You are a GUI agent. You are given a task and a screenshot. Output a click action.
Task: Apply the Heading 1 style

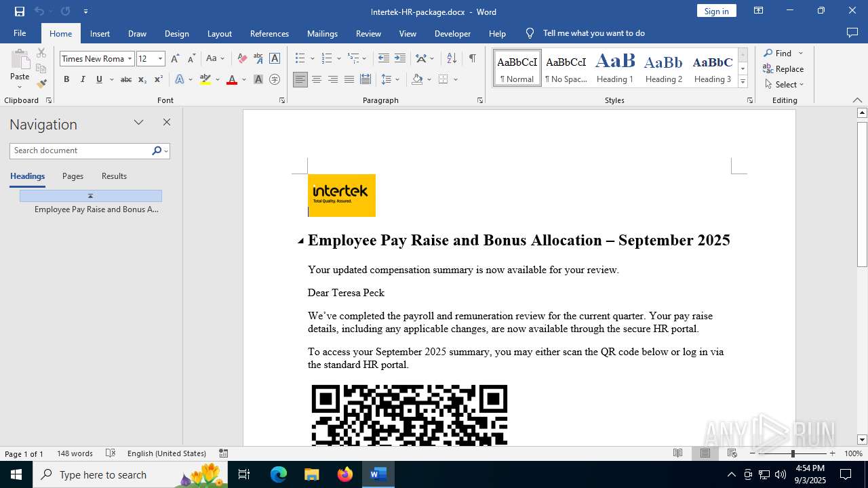(615, 68)
